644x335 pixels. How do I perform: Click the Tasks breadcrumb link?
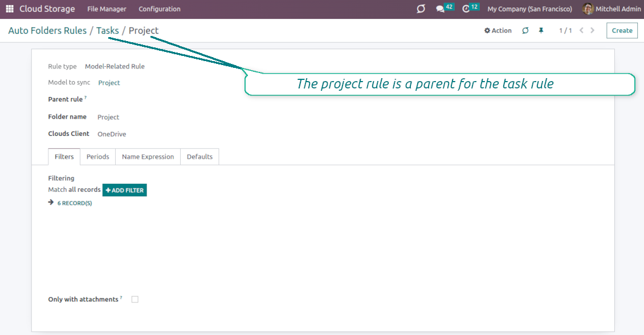pos(107,31)
